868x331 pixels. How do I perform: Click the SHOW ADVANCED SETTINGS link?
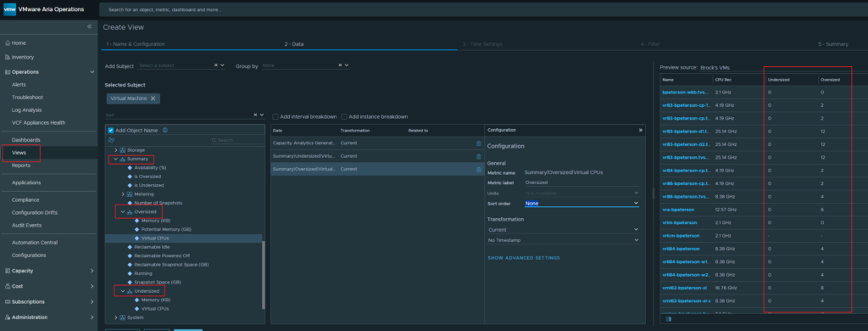click(524, 258)
